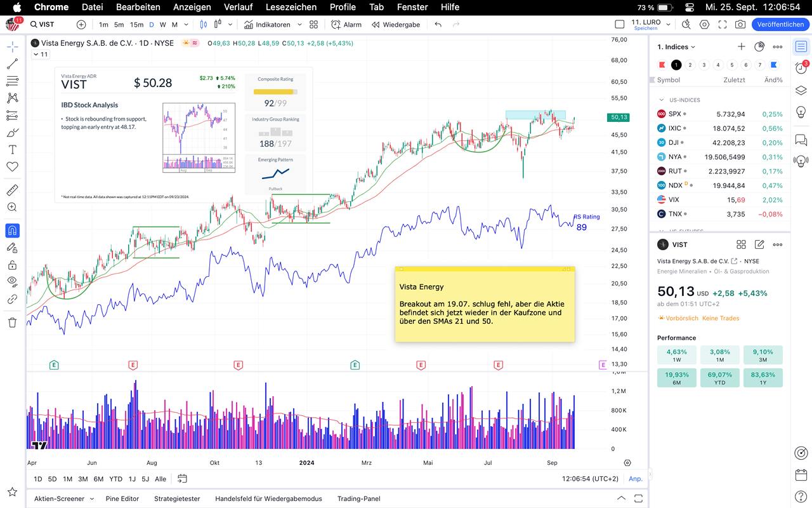Click the trash icon to remove drawings
This screenshot has width=812, height=508.
point(12,323)
